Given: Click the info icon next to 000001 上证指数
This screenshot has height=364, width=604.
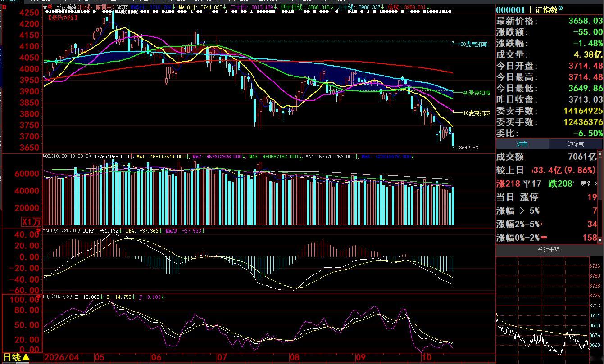Looking at the screenshot, I should (560, 9).
